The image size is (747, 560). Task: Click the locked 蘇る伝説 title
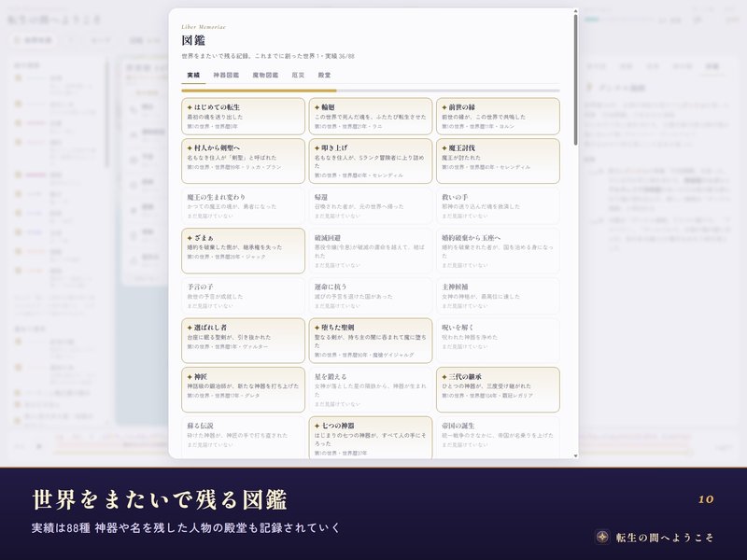[200, 426]
